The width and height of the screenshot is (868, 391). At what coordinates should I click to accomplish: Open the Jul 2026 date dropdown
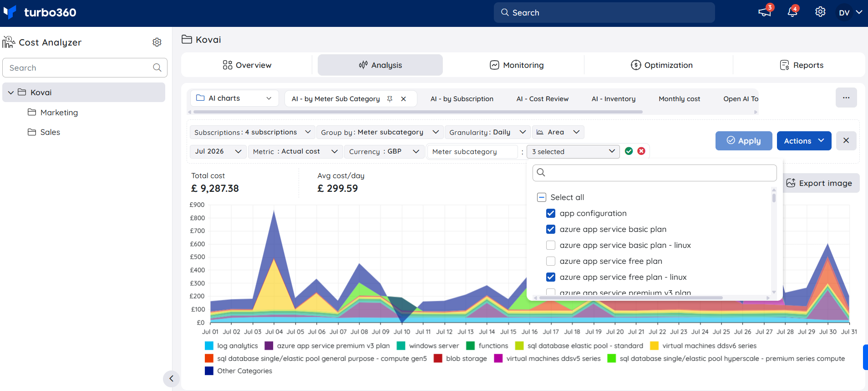click(x=218, y=151)
